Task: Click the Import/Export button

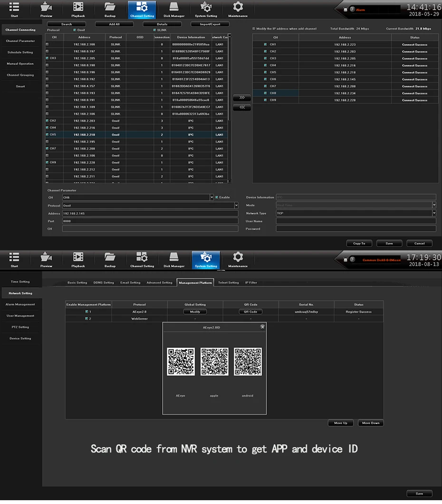Action: [210, 24]
